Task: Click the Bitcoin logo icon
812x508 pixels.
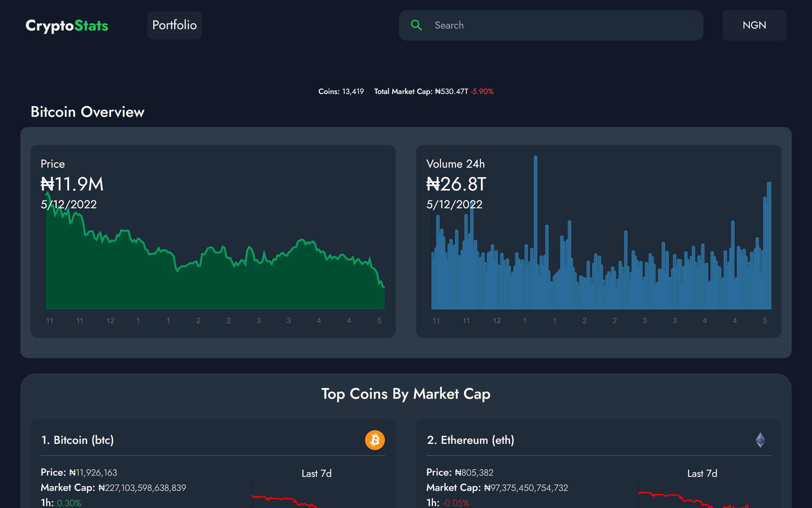Action: 375,440
